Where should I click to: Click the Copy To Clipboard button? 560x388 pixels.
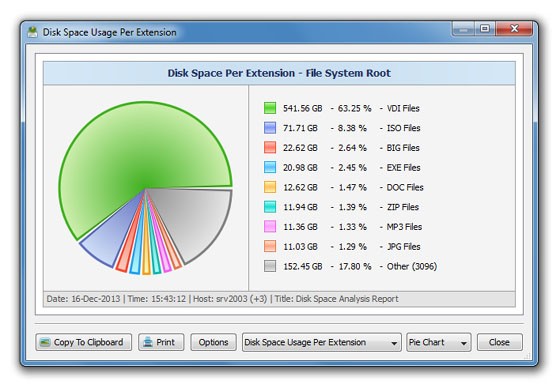click(x=84, y=342)
